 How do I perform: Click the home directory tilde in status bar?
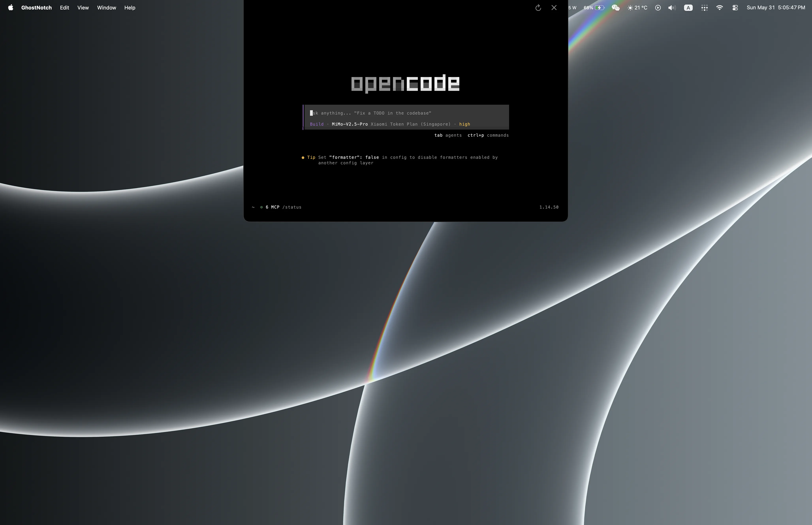[253, 207]
